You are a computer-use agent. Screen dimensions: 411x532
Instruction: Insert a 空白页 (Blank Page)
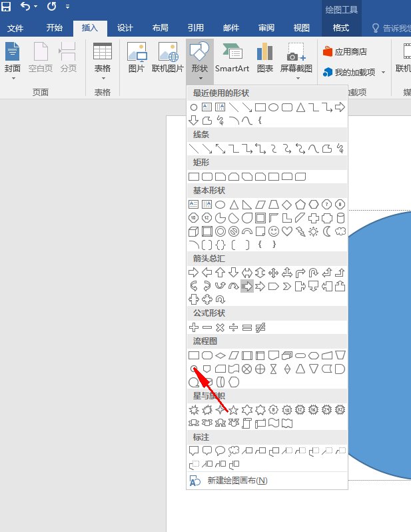41,58
